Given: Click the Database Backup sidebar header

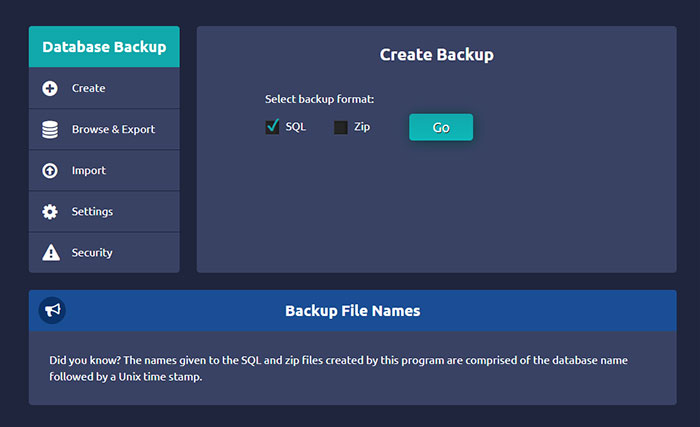Looking at the screenshot, I should pos(104,47).
